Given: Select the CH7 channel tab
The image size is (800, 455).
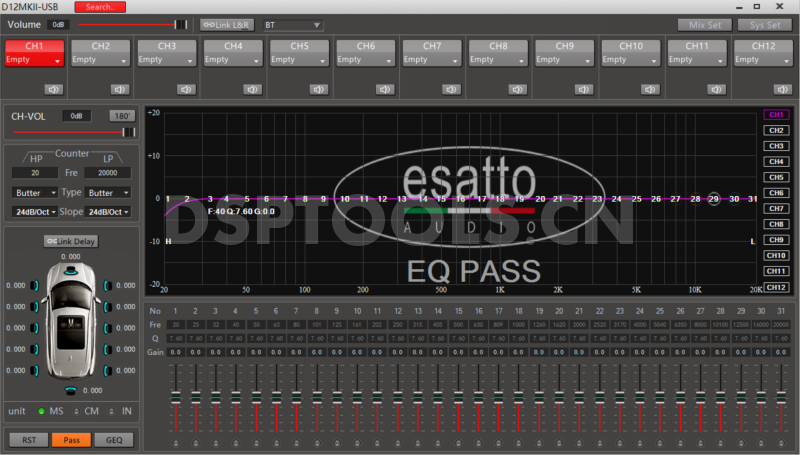Looking at the screenshot, I should pos(432,46).
